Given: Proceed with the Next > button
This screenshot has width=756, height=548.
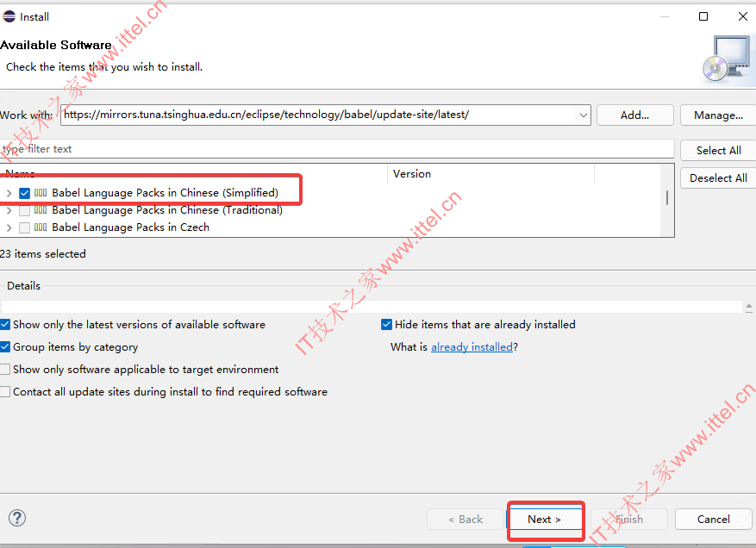Looking at the screenshot, I should (545, 519).
